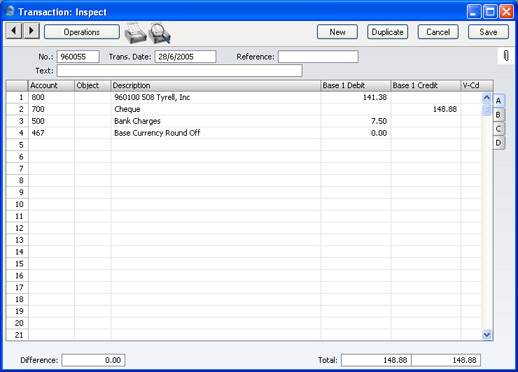Click the No. field 960055
518x372 pixels.
[x=78, y=57]
